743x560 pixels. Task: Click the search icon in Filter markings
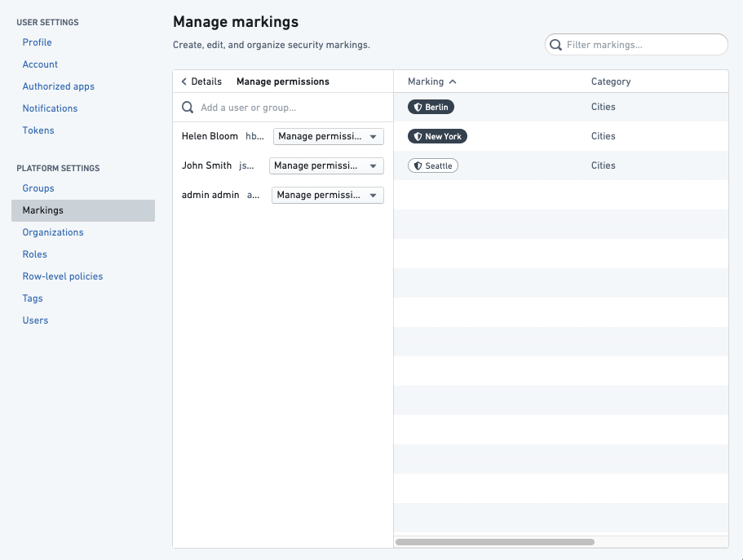[x=555, y=45]
